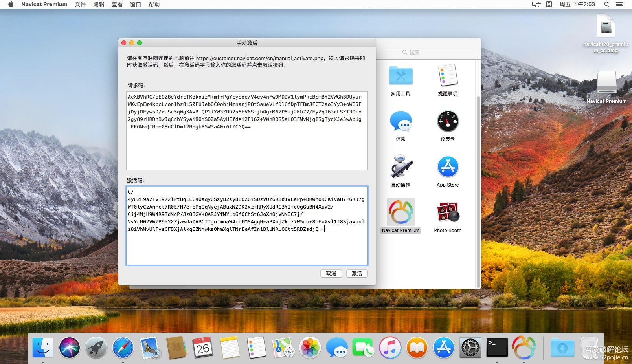Open the 编辑 menu
632x364 pixels.
[x=99, y=4]
